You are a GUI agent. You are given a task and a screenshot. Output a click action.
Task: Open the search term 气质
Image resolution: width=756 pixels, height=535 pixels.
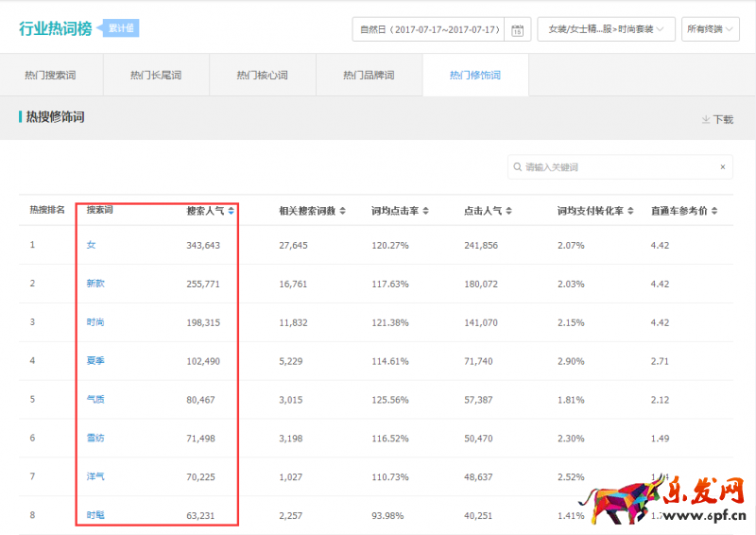tap(95, 400)
